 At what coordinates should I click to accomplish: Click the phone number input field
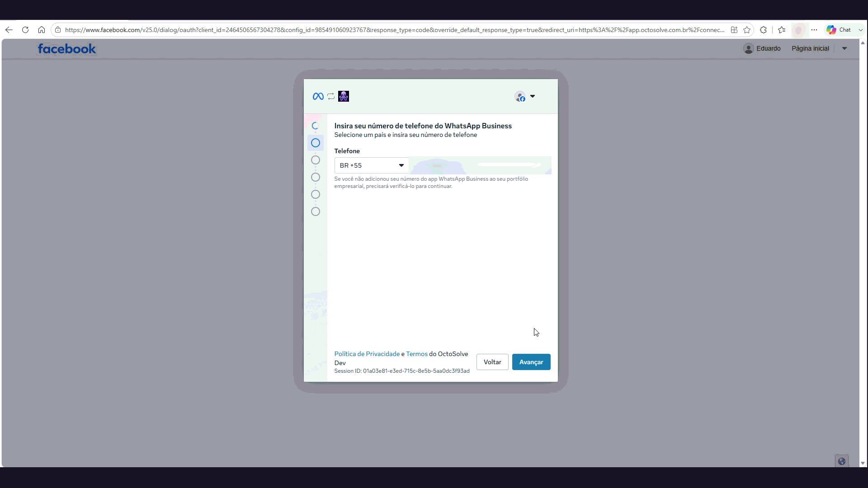[x=480, y=165]
